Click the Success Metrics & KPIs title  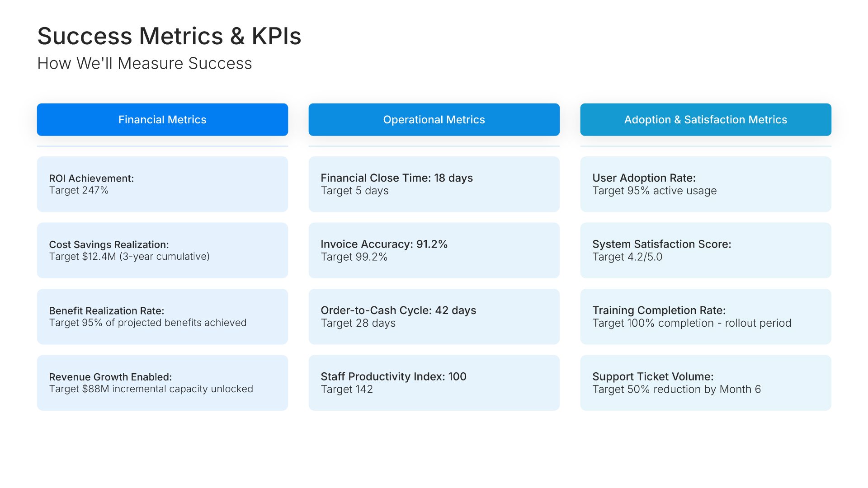[169, 36]
